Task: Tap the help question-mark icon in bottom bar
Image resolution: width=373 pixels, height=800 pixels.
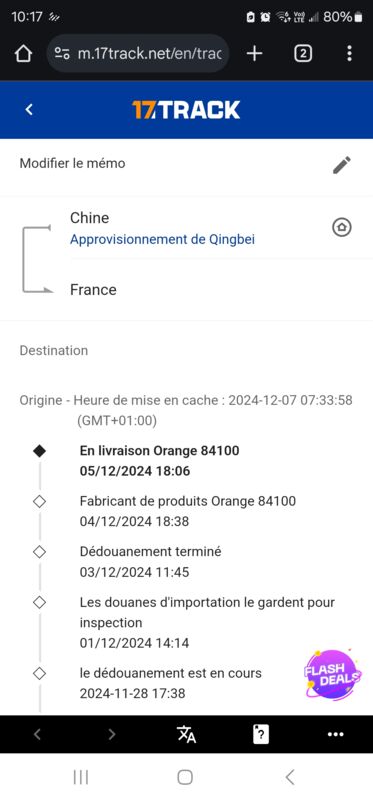Action: pyautogui.click(x=261, y=734)
